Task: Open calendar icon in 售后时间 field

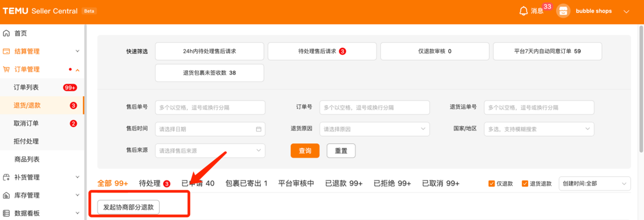Action: click(x=258, y=129)
